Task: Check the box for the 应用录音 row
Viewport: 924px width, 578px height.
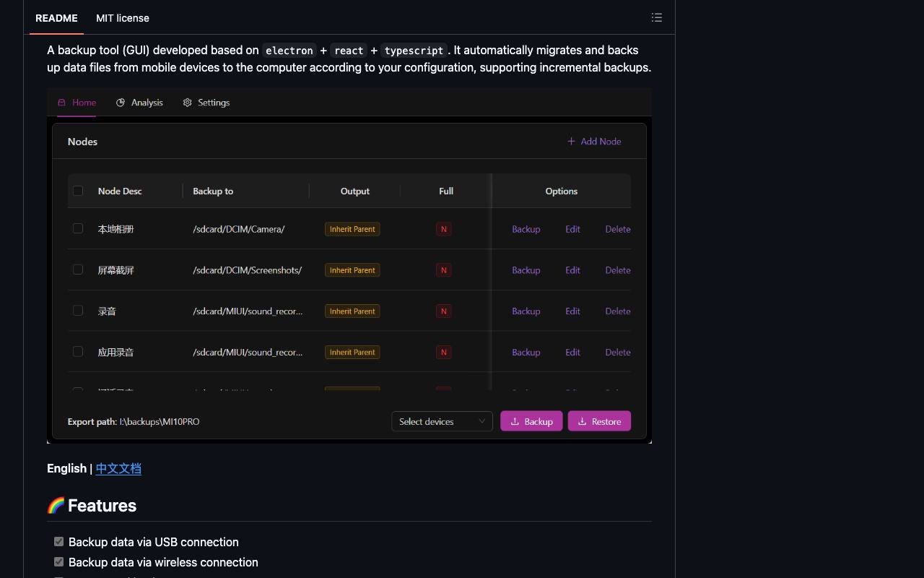Action: [78, 352]
